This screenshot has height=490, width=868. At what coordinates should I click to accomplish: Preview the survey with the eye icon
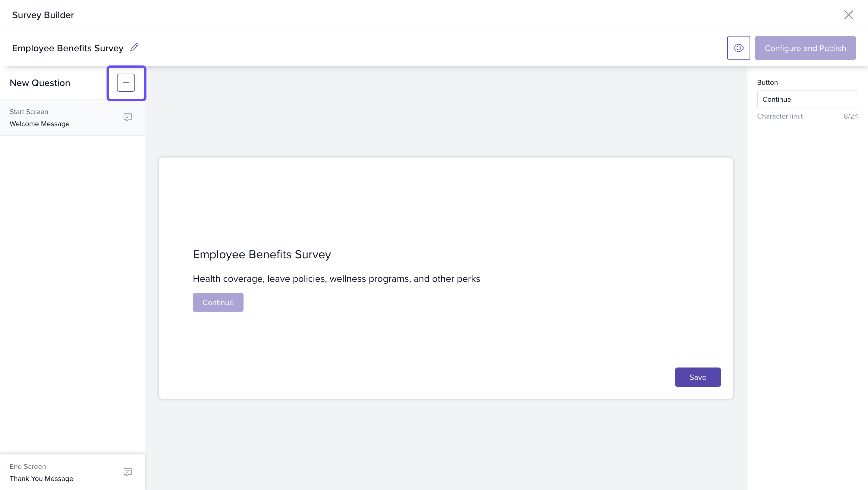click(x=738, y=48)
